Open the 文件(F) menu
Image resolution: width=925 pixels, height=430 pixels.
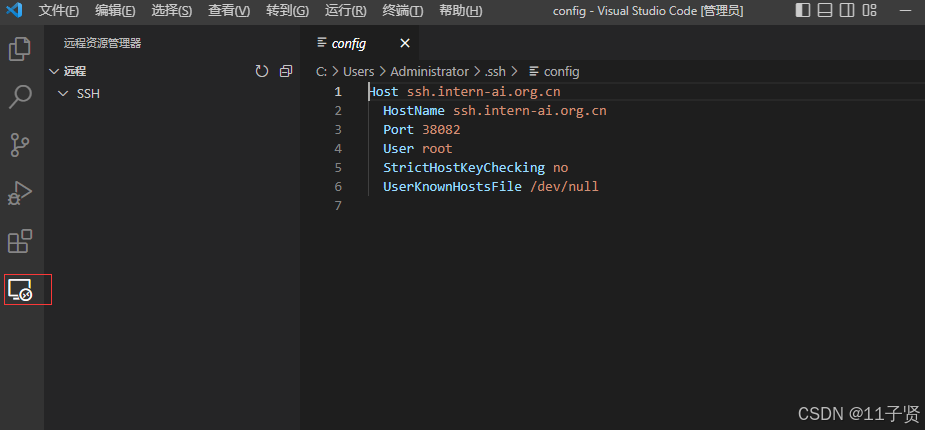click(58, 11)
